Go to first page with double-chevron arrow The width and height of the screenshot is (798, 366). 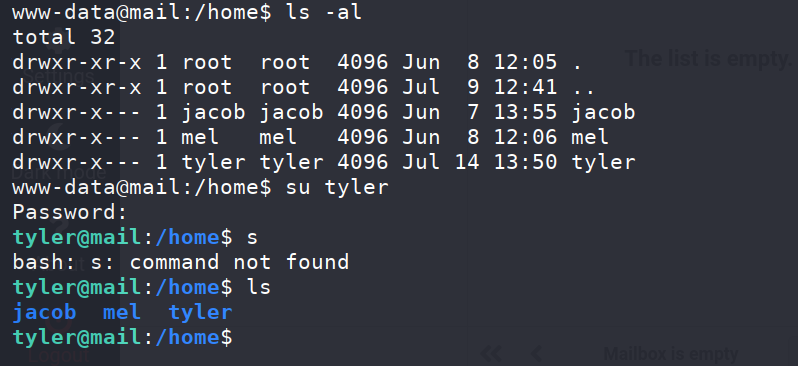point(491,353)
